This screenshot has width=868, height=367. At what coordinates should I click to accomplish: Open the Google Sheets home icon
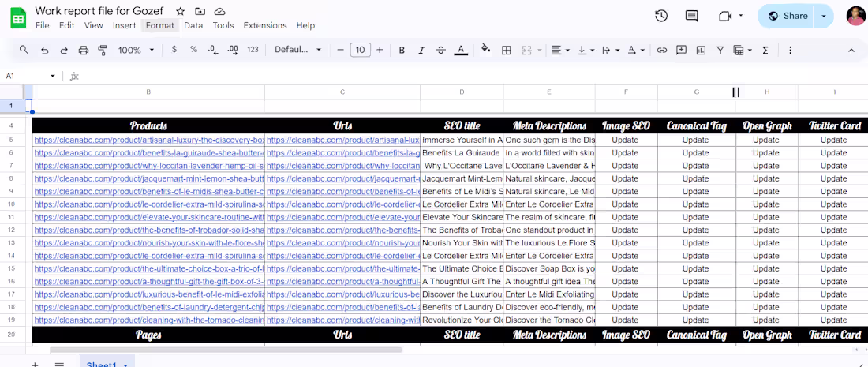[18, 17]
